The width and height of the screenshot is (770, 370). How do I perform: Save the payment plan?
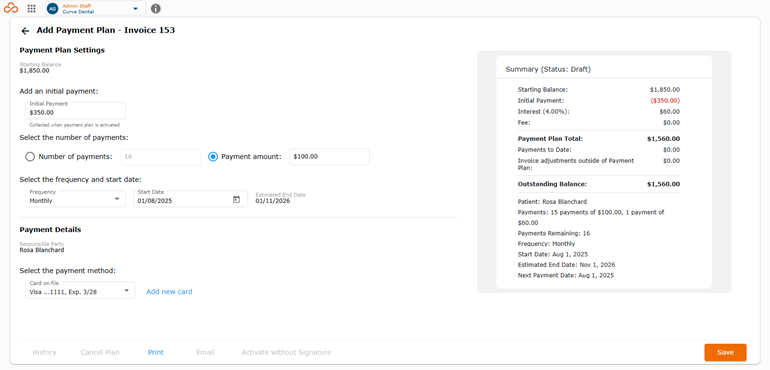click(x=725, y=352)
